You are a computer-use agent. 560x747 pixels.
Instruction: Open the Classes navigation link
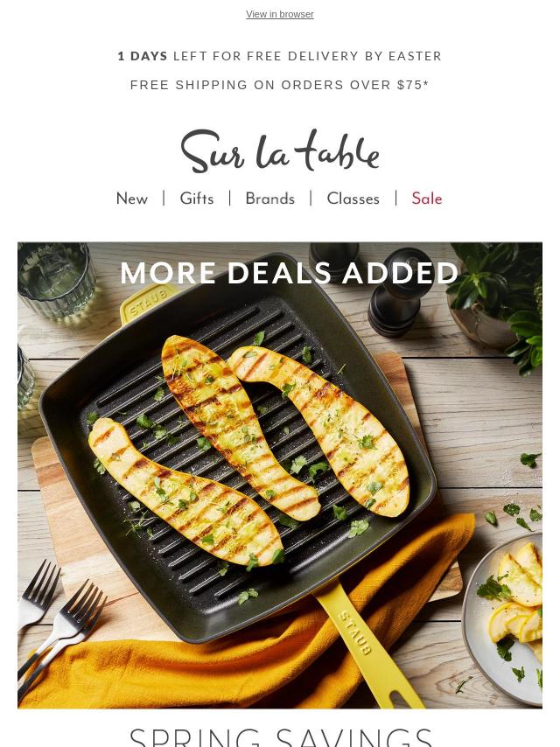tap(353, 199)
